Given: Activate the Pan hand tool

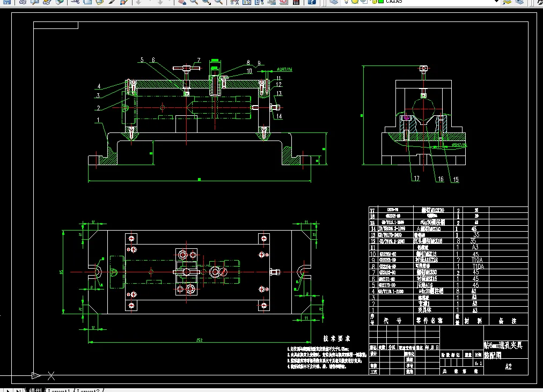Looking at the screenshot, I should [182, 2].
